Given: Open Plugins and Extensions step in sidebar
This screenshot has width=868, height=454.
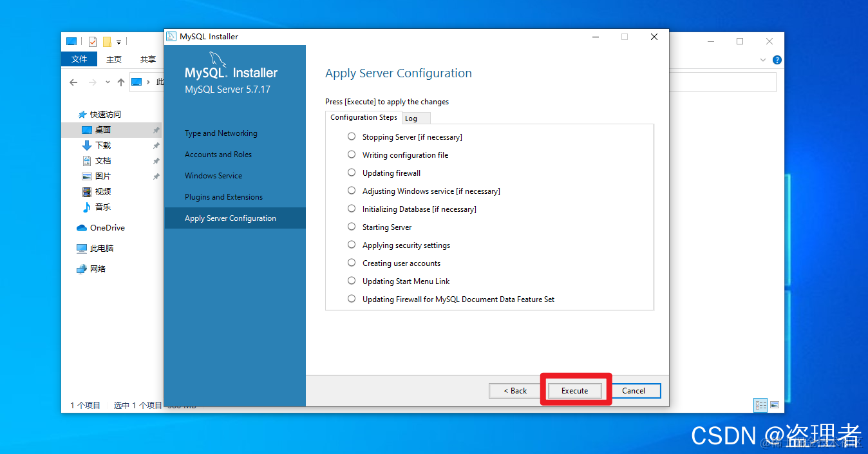Looking at the screenshot, I should coord(223,197).
